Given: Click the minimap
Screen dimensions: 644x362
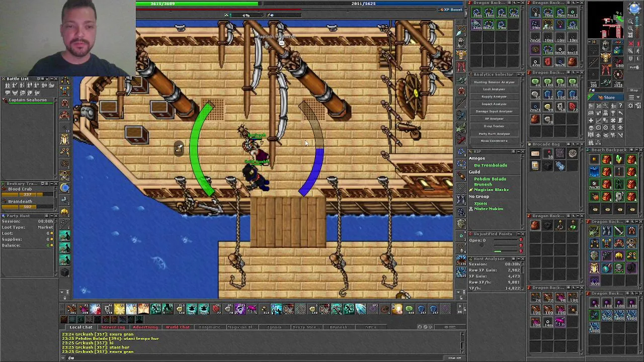Looking at the screenshot, I should (x=607, y=20).
